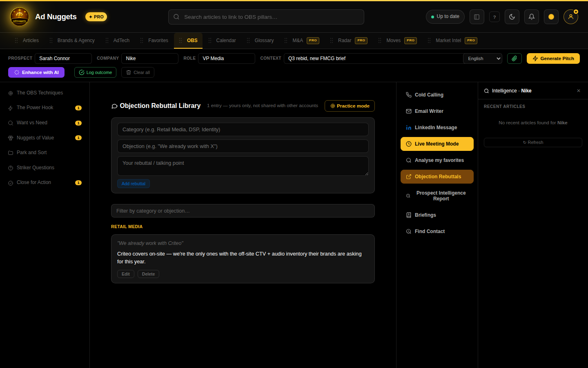Open help via the question mark icon
Screen dimensions: 588x368
tap(494, 17)
